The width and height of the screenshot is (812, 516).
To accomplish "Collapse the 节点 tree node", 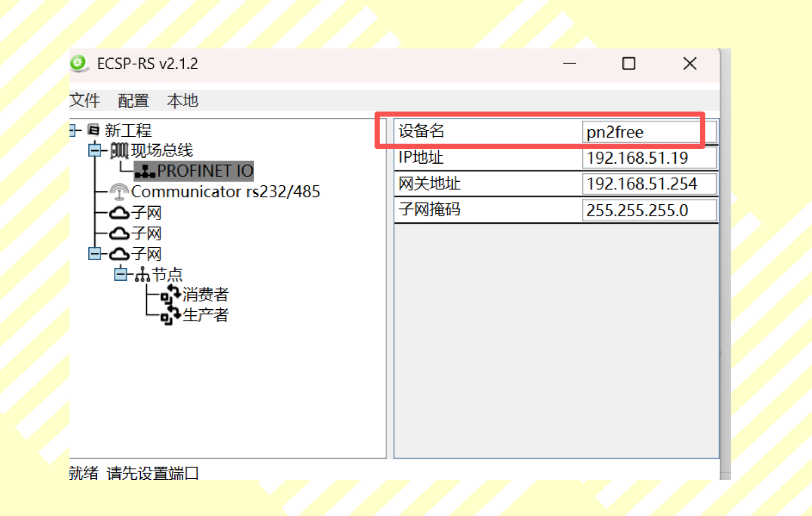I will [121, 274].
